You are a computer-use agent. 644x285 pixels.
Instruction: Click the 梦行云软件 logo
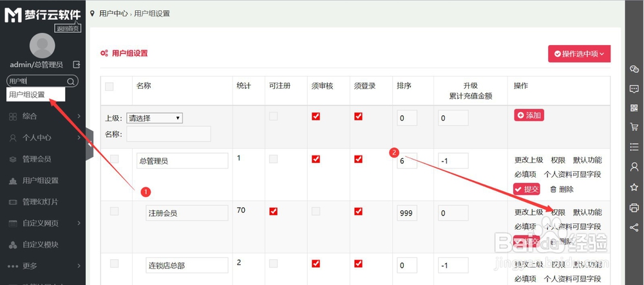pos(43,15)
